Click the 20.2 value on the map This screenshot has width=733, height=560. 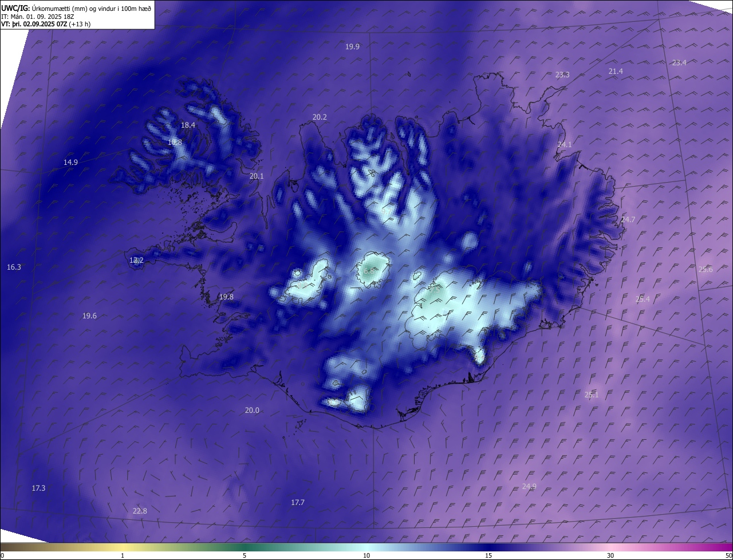pyautogui.click(x=320, y=117)
